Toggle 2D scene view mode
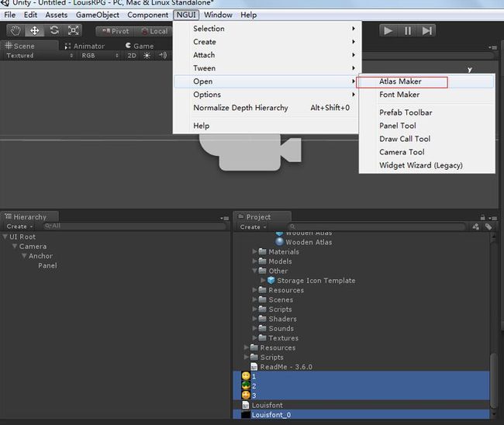The width and height of the screenshot is (504, 425). [132, 56]
